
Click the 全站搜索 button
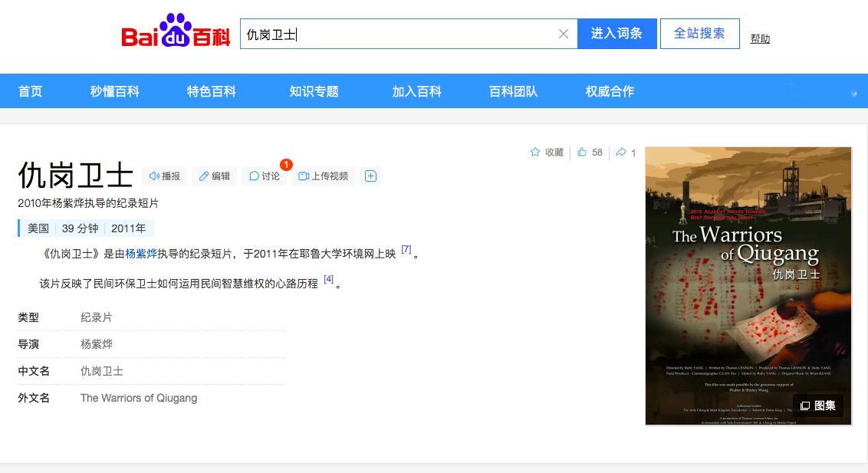(700, 34)
